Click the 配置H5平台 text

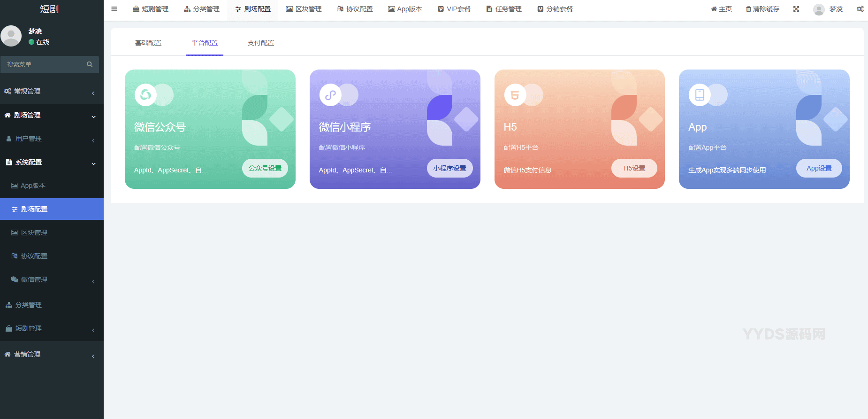click(x=521, y=147)
